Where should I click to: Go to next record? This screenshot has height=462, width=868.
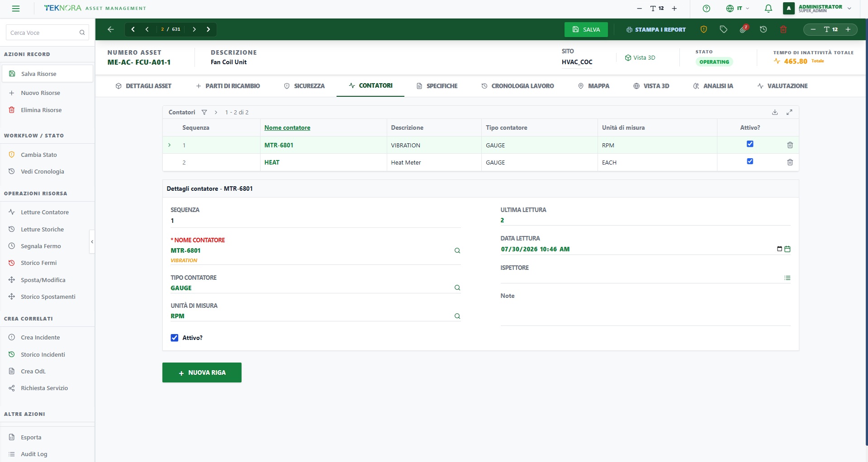pos(194,29)
